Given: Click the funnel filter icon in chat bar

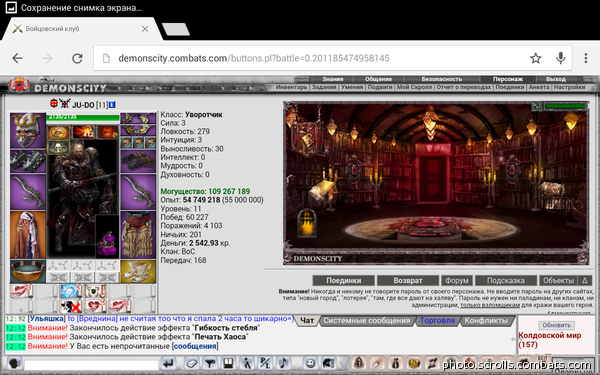Looking at the screenshot, I should [210, 363].
